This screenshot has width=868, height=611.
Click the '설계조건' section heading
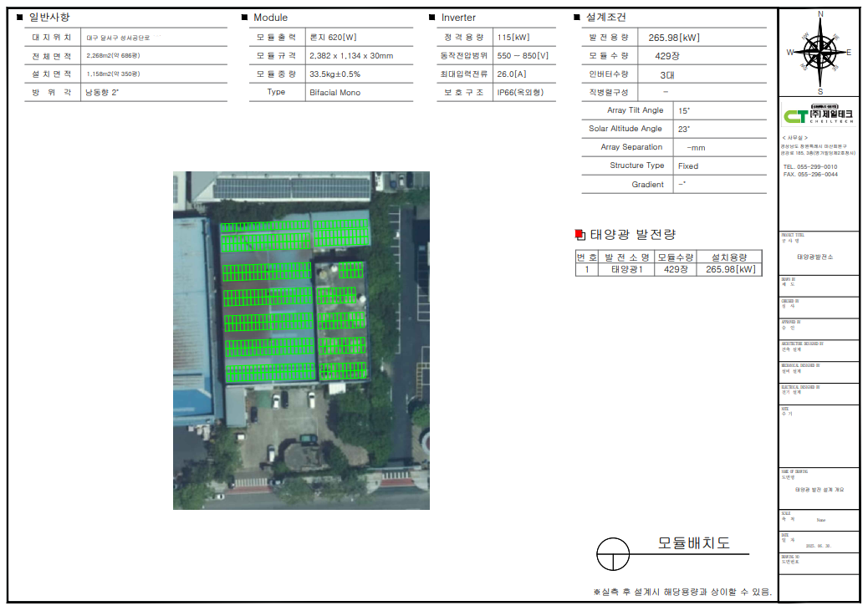(605, 18)
